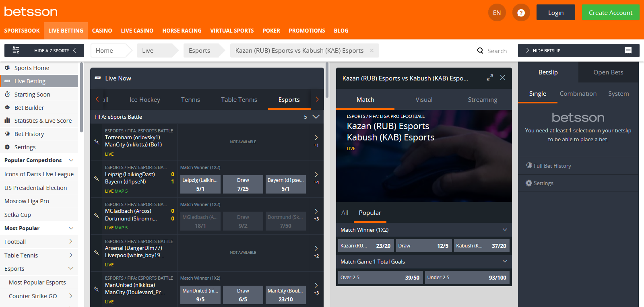Viewport: 644px width, 307px height.
Task: Collapse the FIFA: eSports Battle section
Action: 316,117
